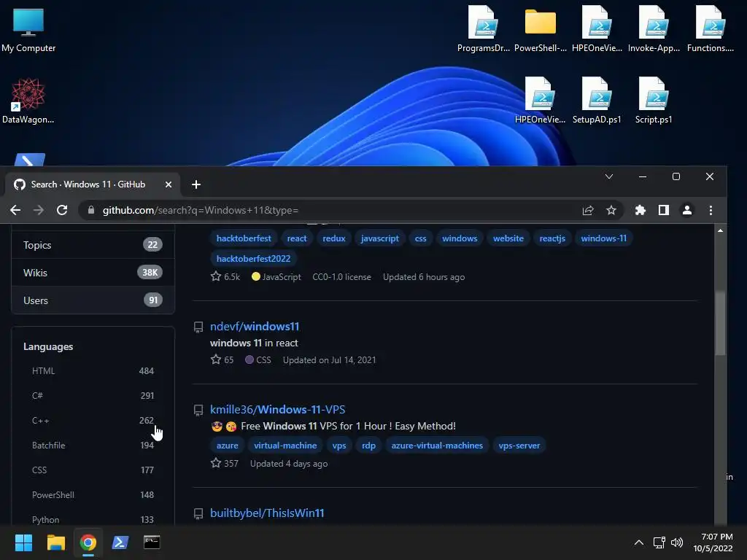
Task: Bookmark this page with star icon
Action: (611, 210)
